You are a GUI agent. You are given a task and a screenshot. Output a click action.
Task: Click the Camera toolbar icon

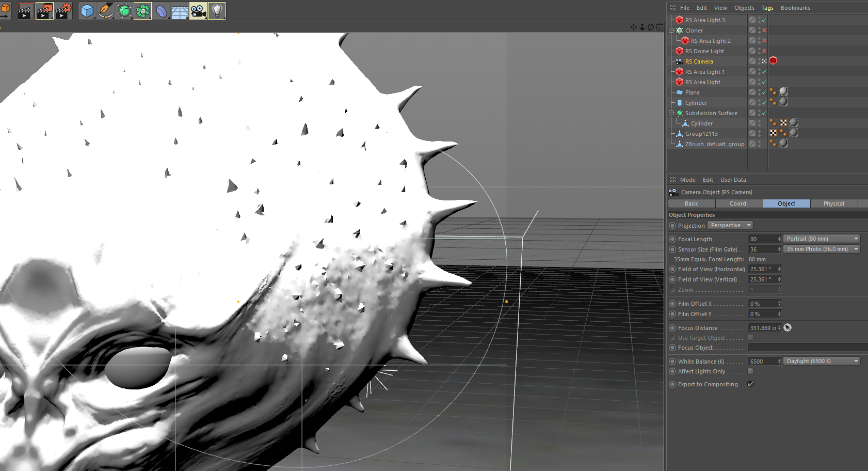[x=198, y=11]
